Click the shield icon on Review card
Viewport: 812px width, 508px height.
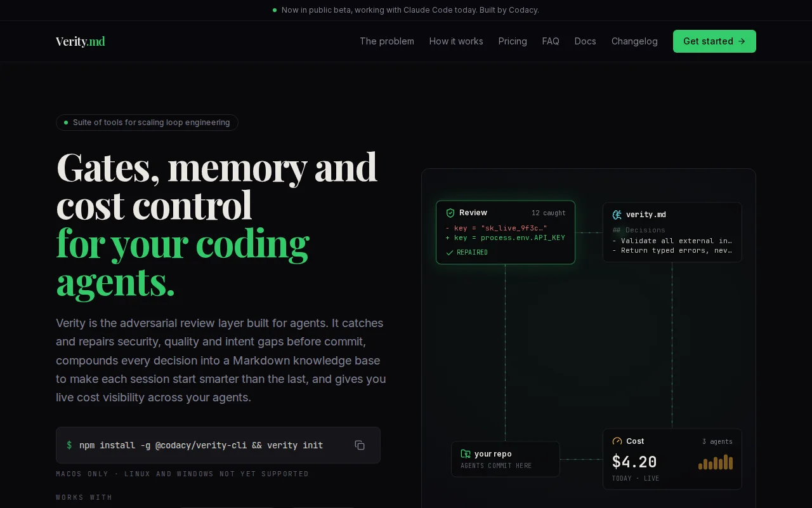[450, 213]
